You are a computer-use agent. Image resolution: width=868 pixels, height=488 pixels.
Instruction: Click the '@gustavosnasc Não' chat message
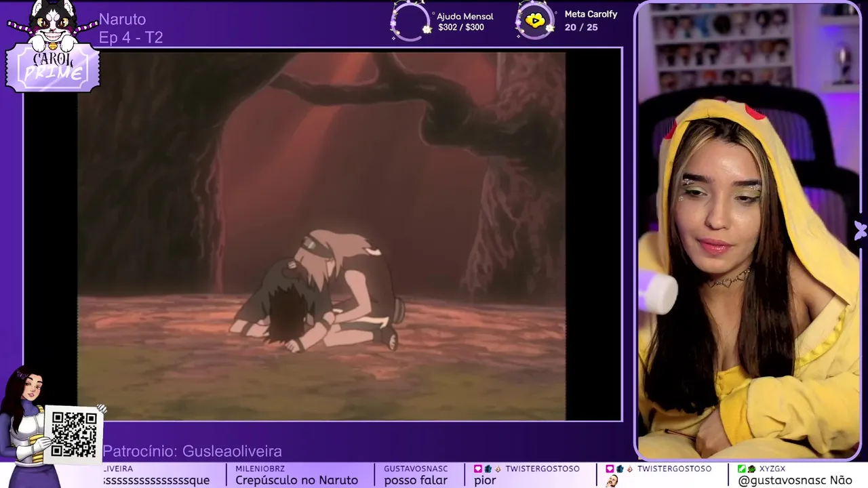795,481
